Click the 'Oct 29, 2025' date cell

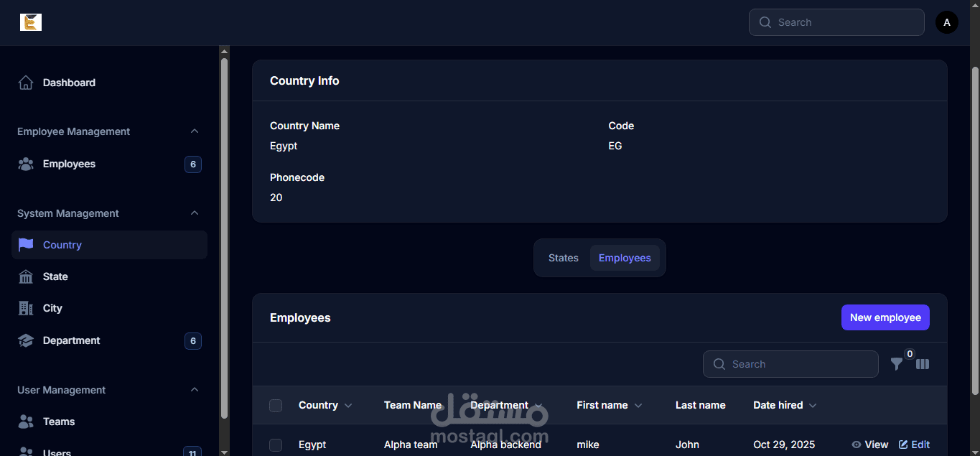coord(784,445)
